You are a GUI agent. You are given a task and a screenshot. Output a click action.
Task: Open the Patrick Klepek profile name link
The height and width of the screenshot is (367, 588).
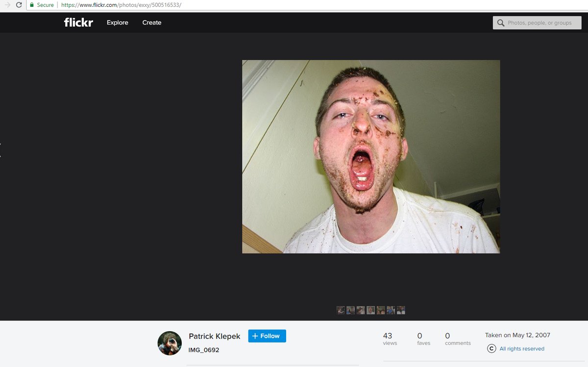pyautogui.click(x=215, y=337)
